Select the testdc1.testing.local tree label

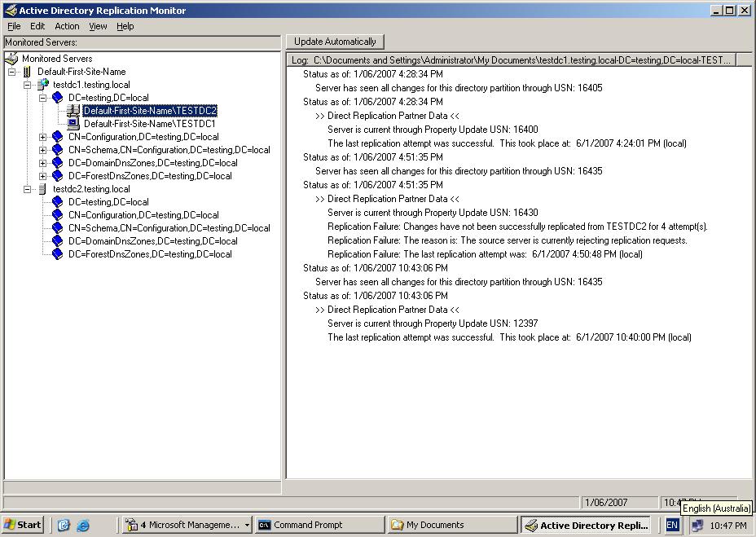coord(91,85)
